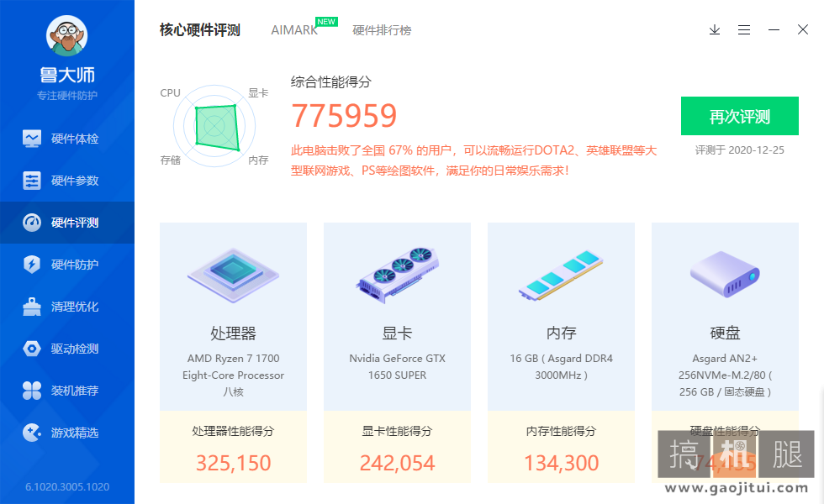Click the red performance summary text
The height and width of the screenshot is (504, 824).
click(x=474, y=160)
